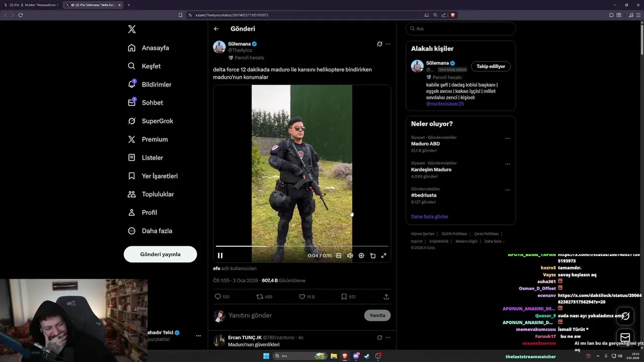Open Anasayfa in the sidebar
Screen dimensions: 644x362
point(148,48)
